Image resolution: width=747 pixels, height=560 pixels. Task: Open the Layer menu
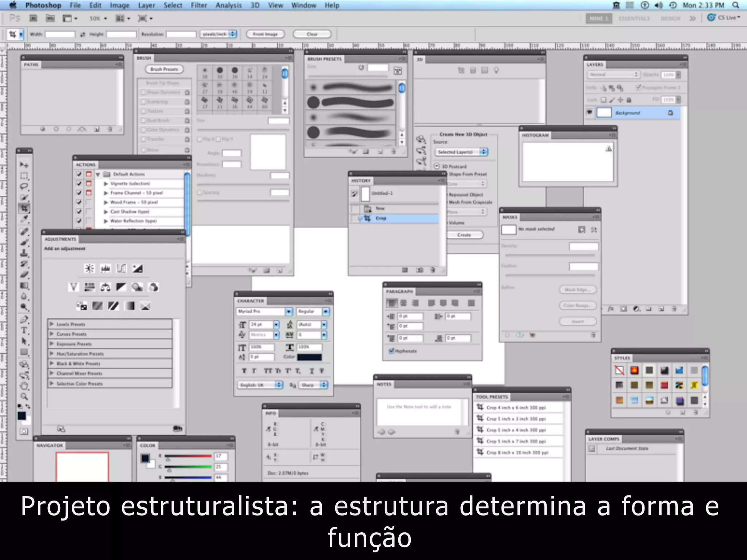coord(147,5)
